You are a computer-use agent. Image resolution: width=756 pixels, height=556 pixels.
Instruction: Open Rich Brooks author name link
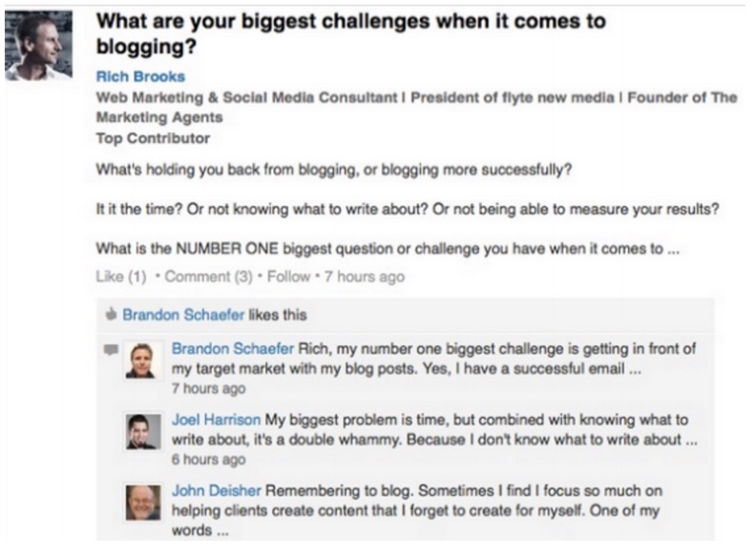pos(140,76)
